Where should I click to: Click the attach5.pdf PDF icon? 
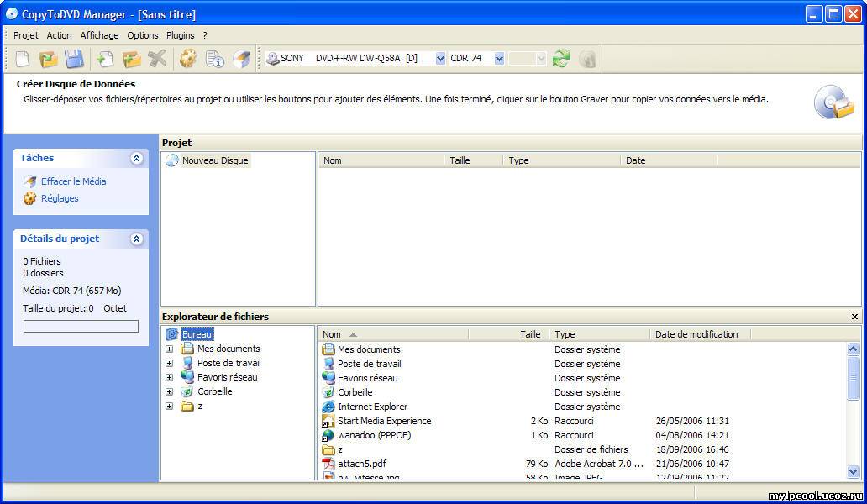click(328, 464)
